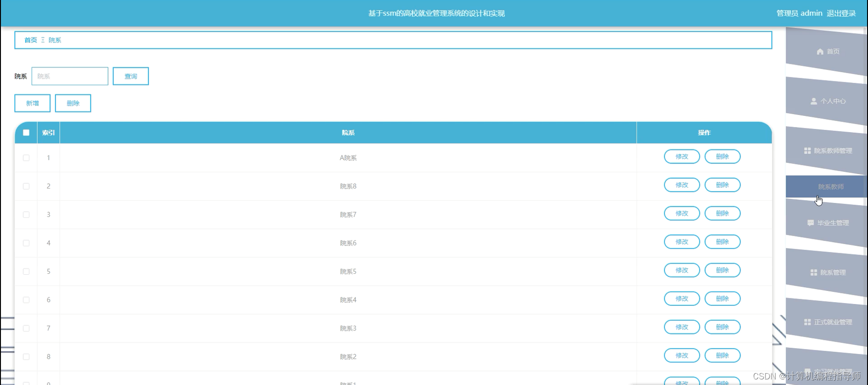The width and height of the screenshot is (868, 385).
Task: Click the 院系6 cell text
Action: 348,243
